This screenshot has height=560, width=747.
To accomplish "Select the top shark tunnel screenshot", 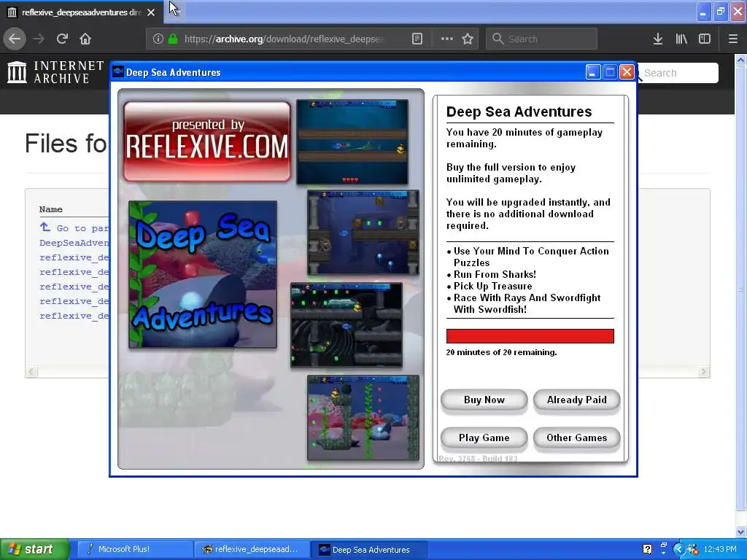I will click(352, 142).
